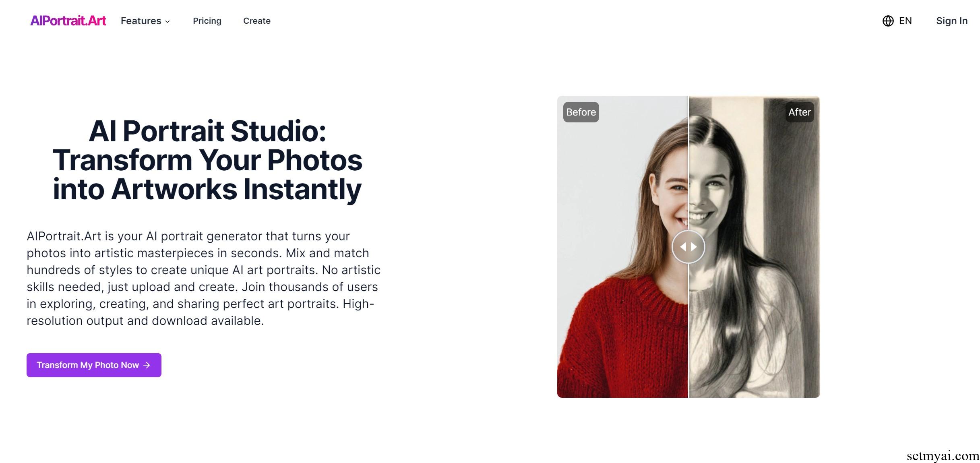Click the red sweater before photo

(622, 247)
